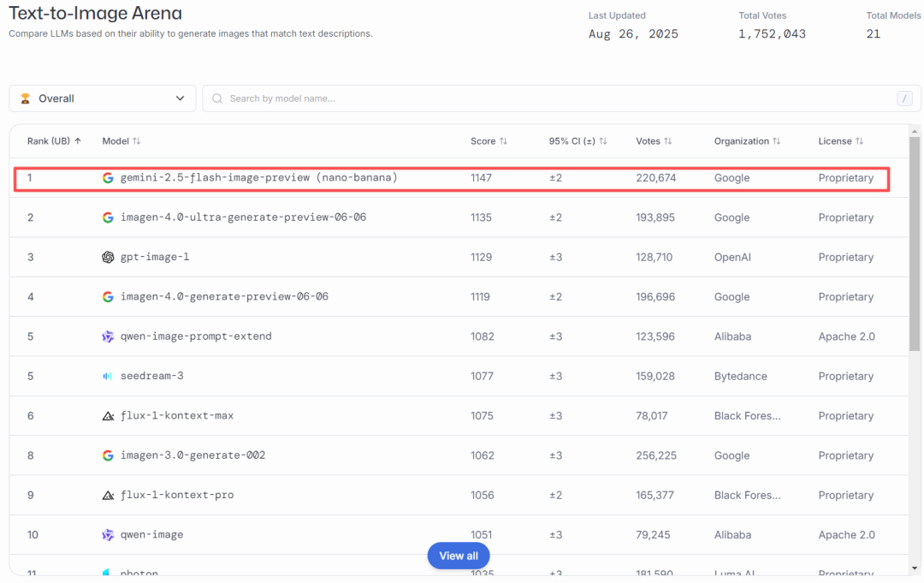Screen dimensions: 924x583
Task: Click the Bytedance logo beside seedream-3
Action: coord(107,376)
